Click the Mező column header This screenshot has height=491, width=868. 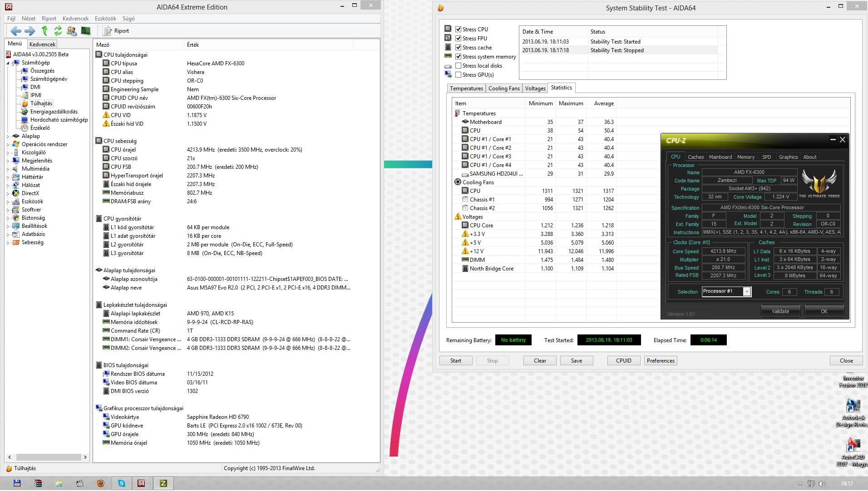tap(138, 45)
